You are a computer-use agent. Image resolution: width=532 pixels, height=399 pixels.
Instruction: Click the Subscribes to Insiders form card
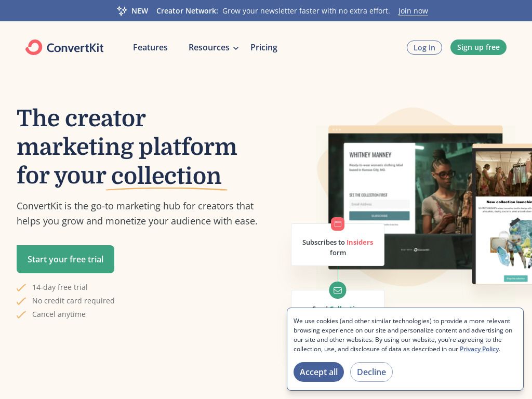[x=338, y=245]
